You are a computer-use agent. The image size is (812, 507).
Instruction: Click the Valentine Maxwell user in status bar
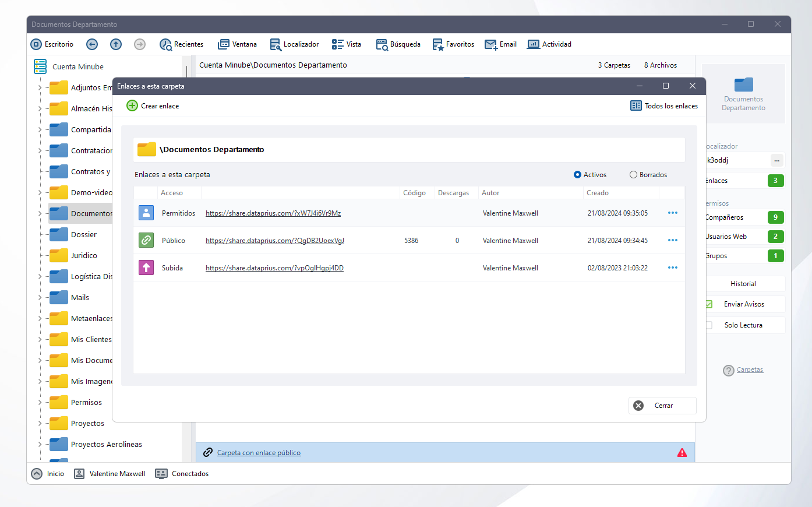click(x=110, y=474)
